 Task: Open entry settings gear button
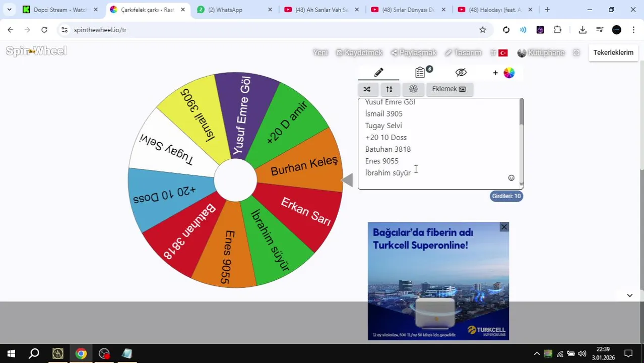coord(413,89)
